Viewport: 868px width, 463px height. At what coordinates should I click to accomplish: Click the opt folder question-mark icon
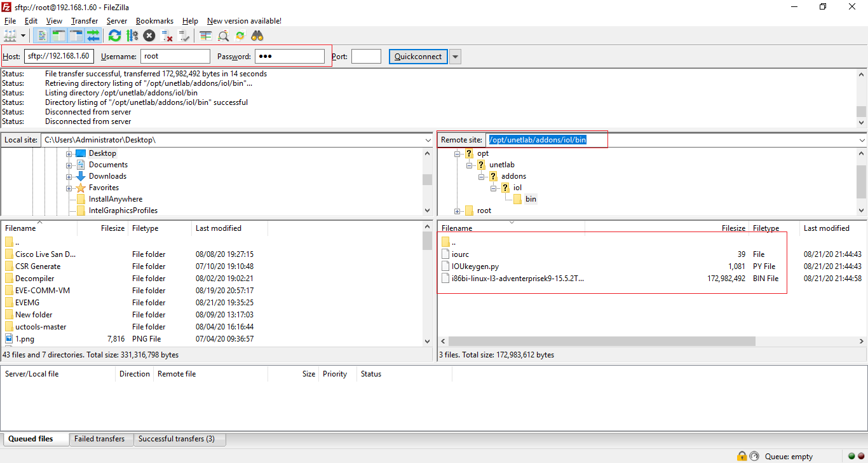(x=469, y=153)
